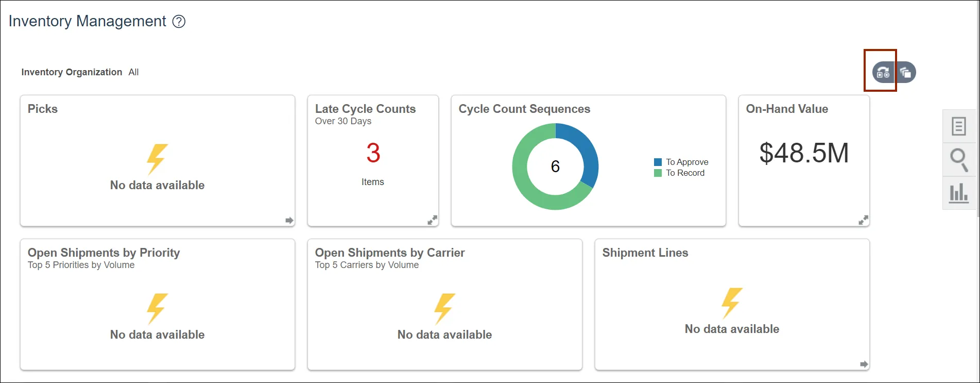Click the green segment of donut chart
The height and width of the screenshot is (383, 980).
click(530, 191)
